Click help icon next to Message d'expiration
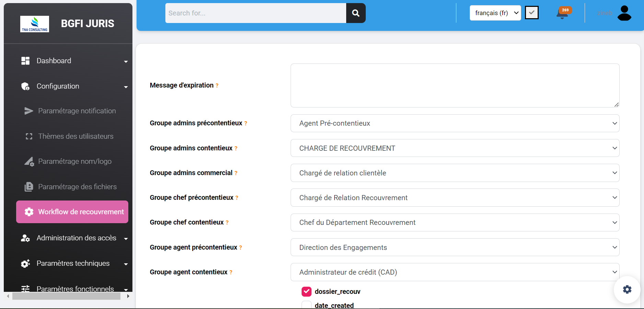This screenshot has height=309, width=644. (x=217, y=86)
